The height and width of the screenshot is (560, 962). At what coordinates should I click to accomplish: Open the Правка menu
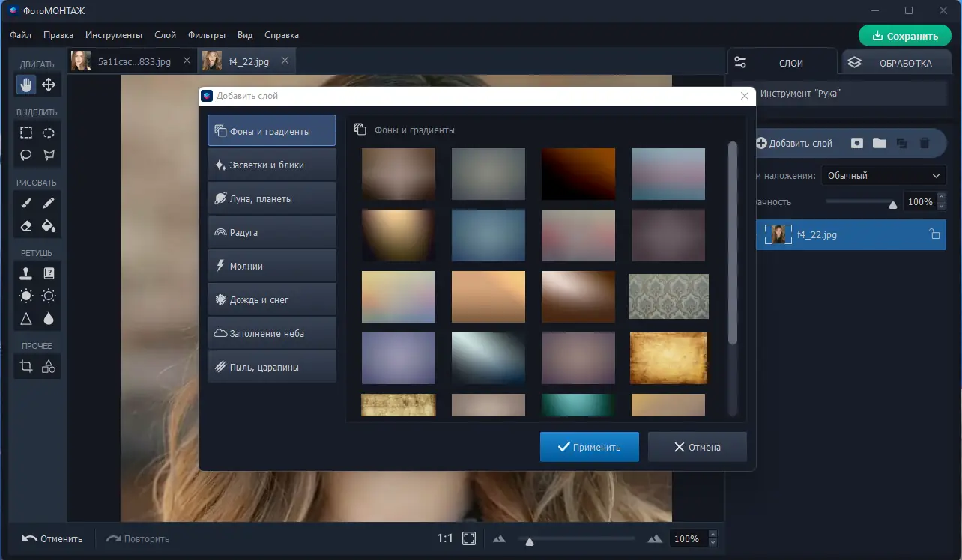tap(58, 35)
